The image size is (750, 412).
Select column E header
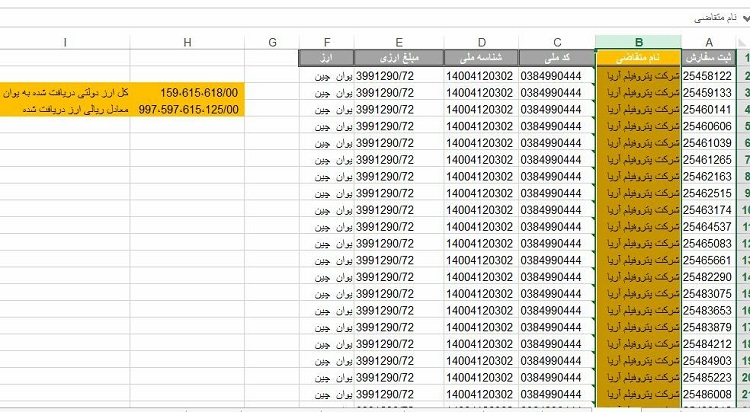tap(399, 41)
